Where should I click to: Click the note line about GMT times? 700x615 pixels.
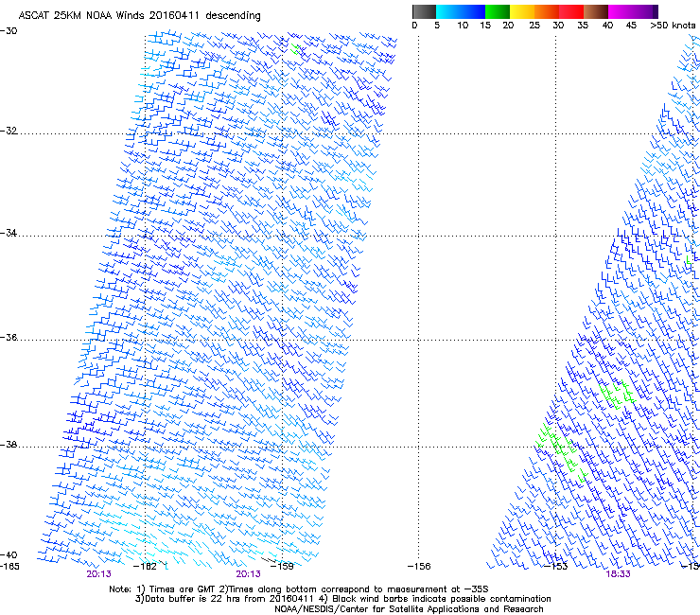[x=299, y=589]
